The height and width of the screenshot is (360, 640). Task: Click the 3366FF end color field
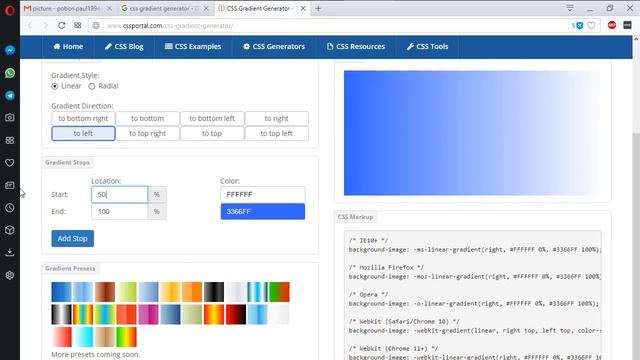click(x=263, y=211)
